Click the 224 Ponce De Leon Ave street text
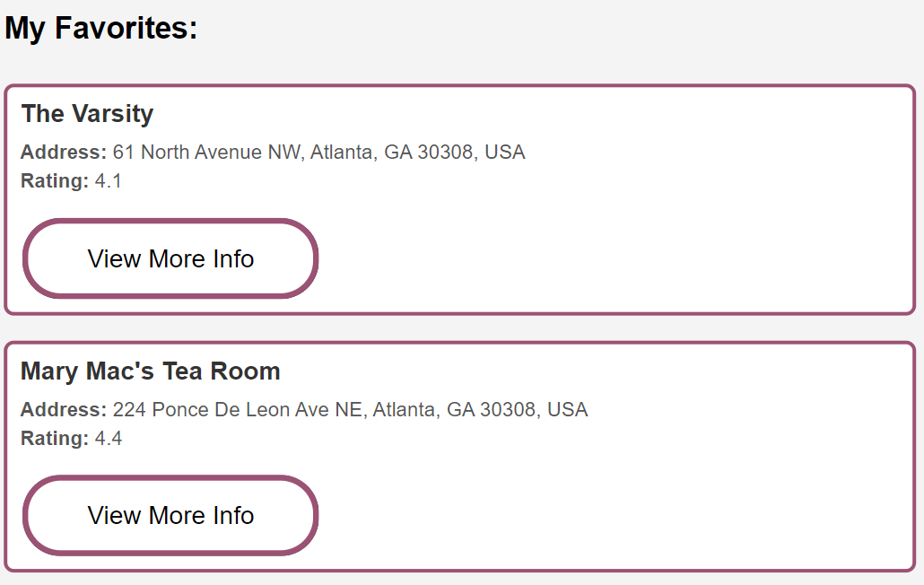Image resolution: width=924 pixels, height=585 pixels. 238,410
